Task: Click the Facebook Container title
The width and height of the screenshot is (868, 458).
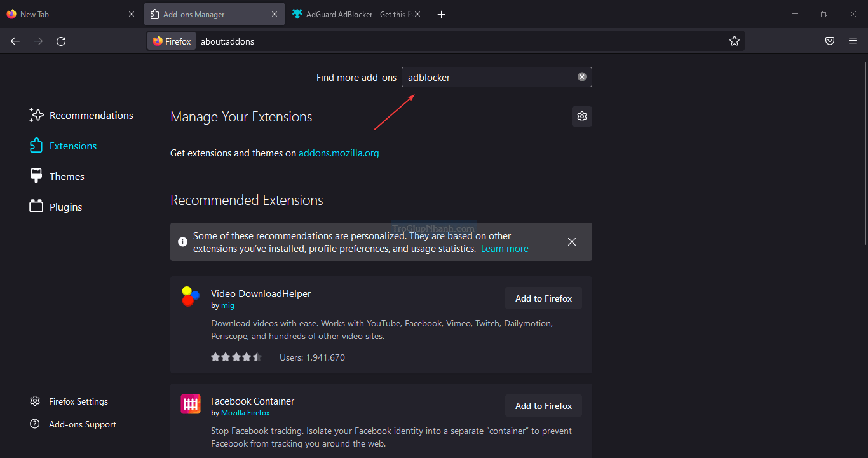Action: coord(252,401)
